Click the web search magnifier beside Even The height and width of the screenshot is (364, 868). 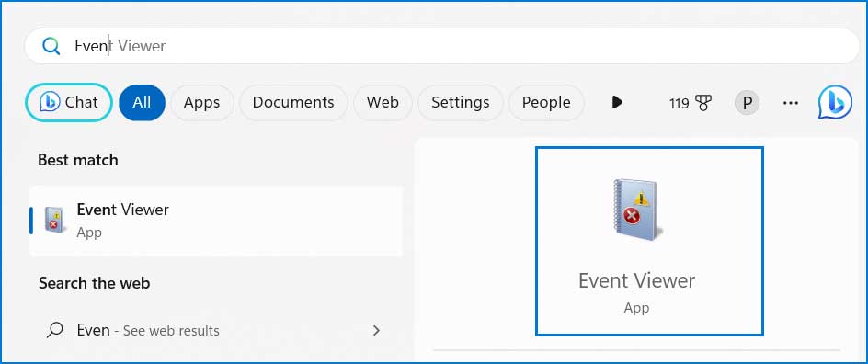click(x=54, y=330)
